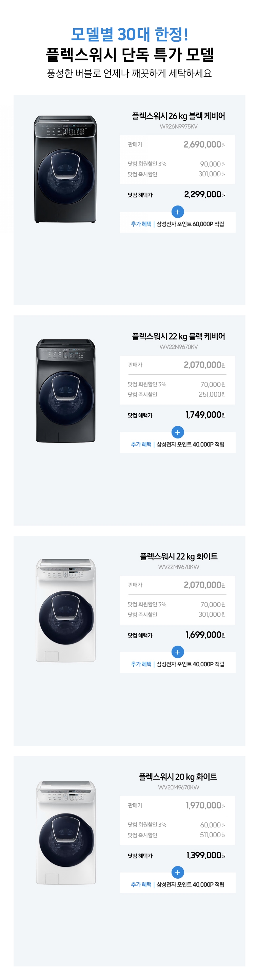Image resolution: width=259 pixels, height=980 pixels.
Task: Click 추가혜택 label under 22 kg white model
Action: pyautogui.click(x=141, y=664)
